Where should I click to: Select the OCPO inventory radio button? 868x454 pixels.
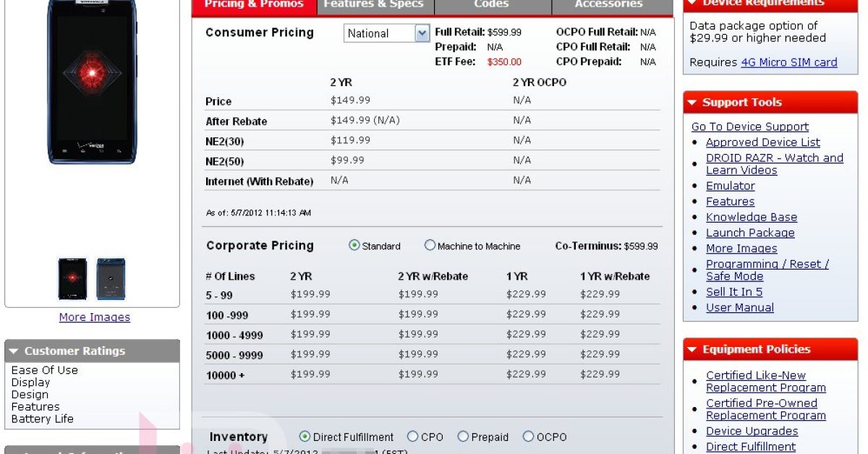(x=528, y=437)
